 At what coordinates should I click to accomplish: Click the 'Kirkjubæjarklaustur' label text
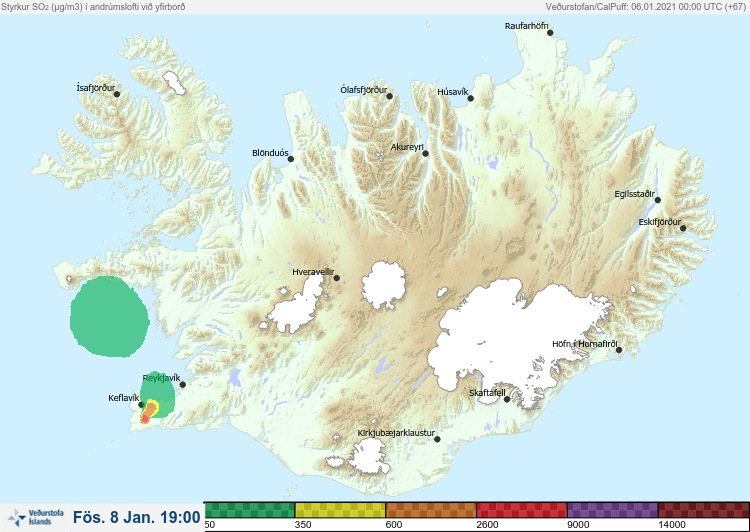[397, 433]
